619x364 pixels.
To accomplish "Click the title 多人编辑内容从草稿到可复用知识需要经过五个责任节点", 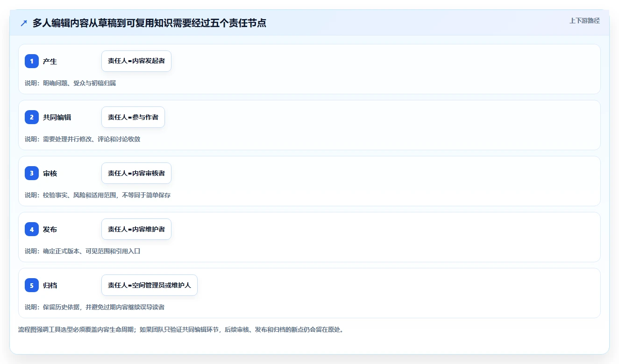I will [149, 23].
